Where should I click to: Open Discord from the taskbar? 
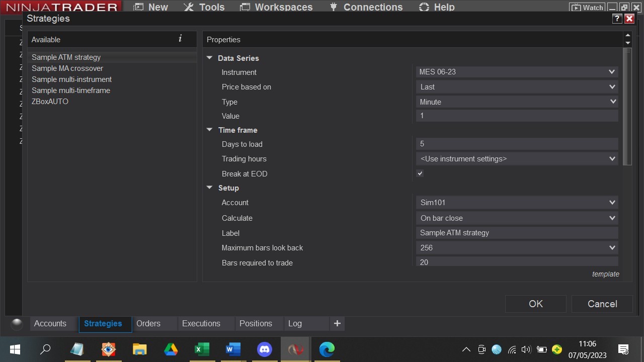264,349
